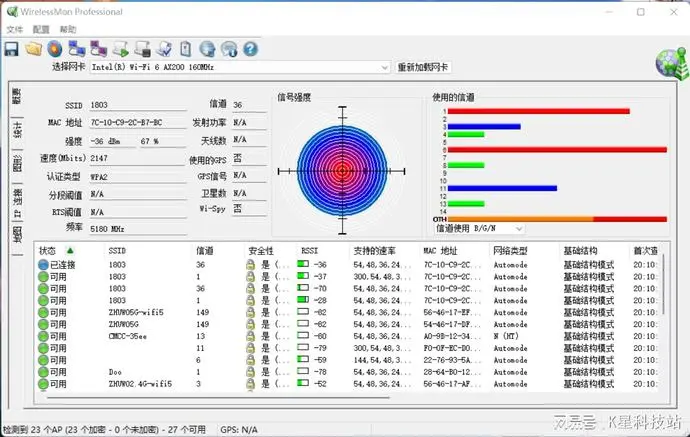Click the circular signal strength radar graphic

(x=342, y=171)
